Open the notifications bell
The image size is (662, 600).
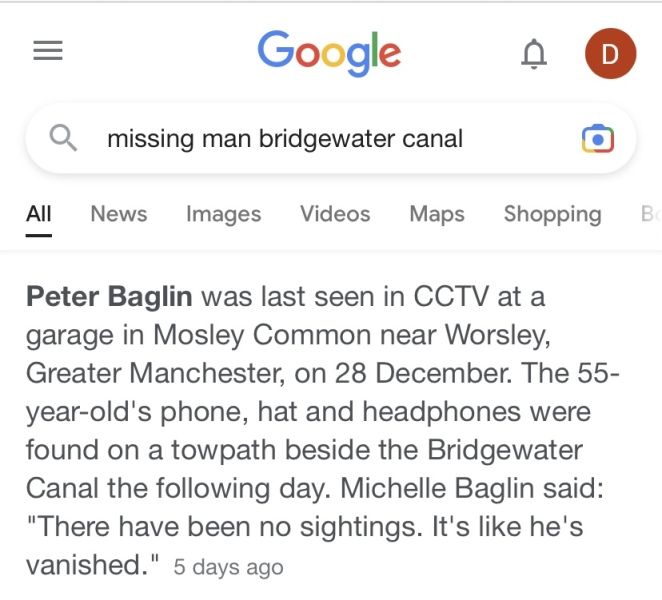535,53
